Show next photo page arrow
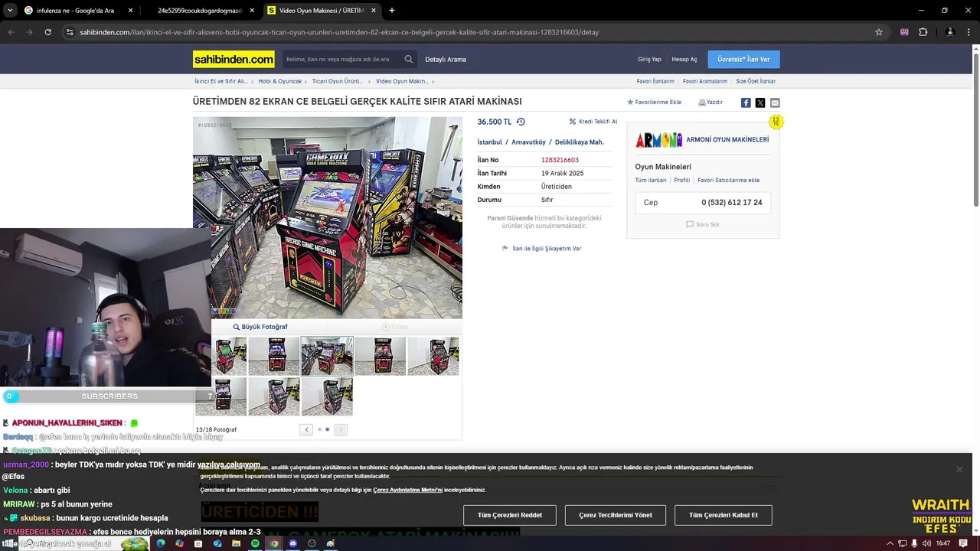980x551 pixels. (x=341, y=429)
